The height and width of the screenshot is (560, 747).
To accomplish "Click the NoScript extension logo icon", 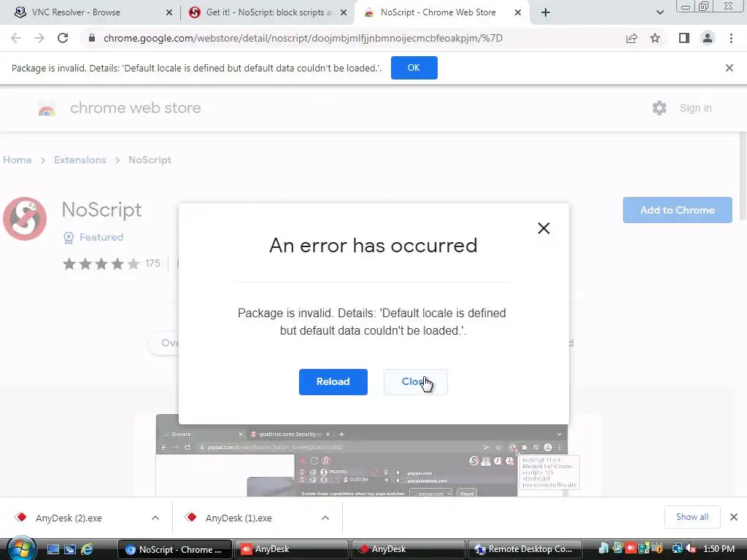I will click(25, 219).
